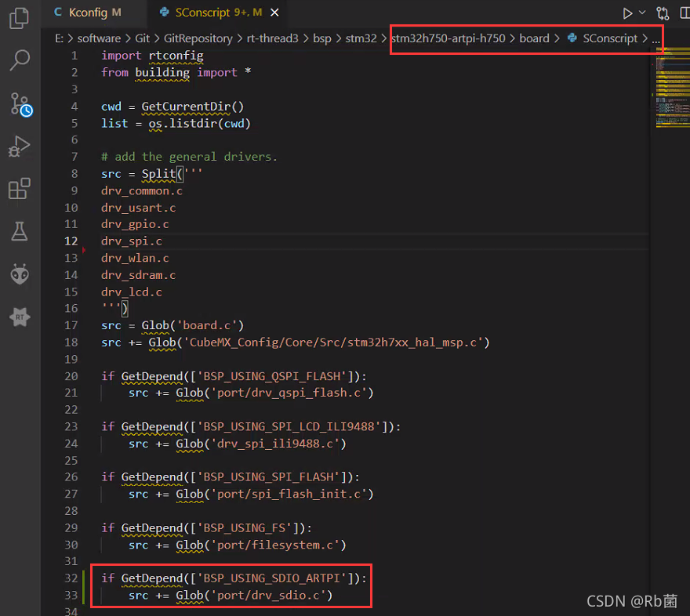Screen dimensions: 690x616
Task: Open the AI assistant robot icon
Action: pyautogui.click(x=20, y=274)
